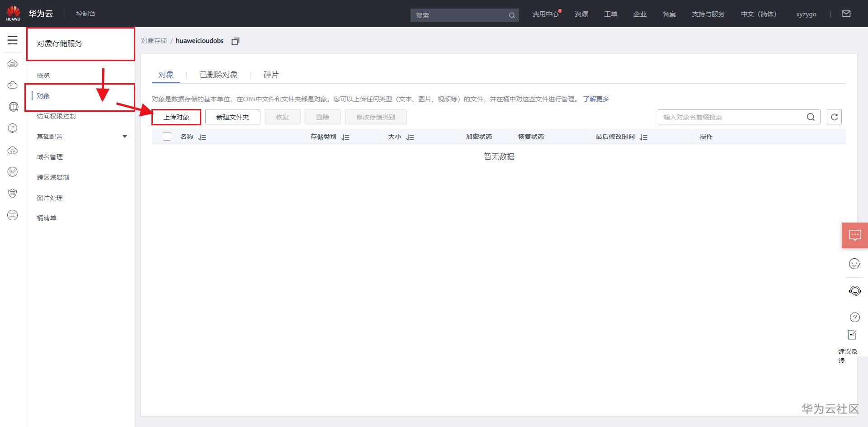Open the hamburger navigation menu
The height and width of the screenshot is (427, 868).
tap(12, 40)
